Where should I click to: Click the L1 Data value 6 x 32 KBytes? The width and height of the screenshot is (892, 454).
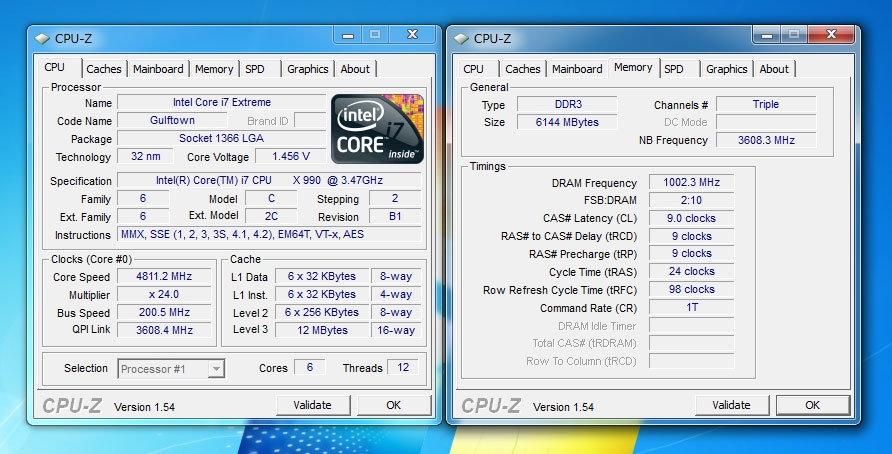(x=322, y=276)
